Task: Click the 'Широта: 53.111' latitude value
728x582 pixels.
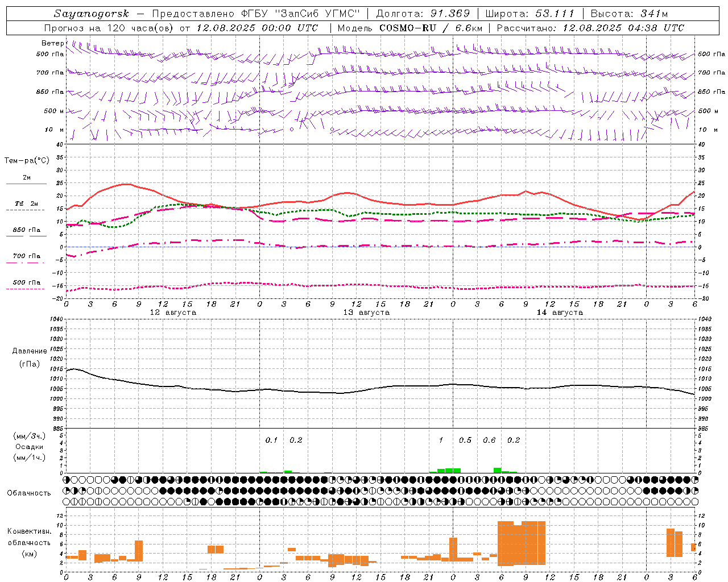Action: [530, 14]
